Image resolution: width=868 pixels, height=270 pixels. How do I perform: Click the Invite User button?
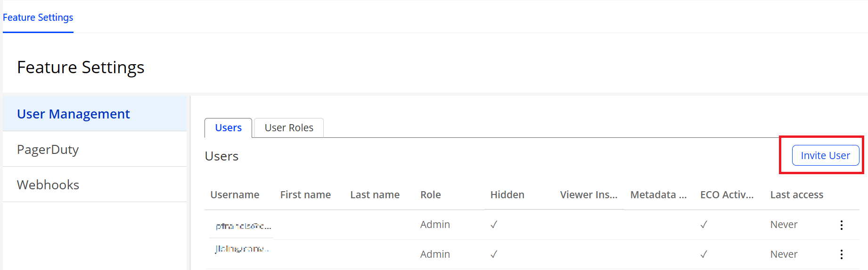[x=825, y=155]
